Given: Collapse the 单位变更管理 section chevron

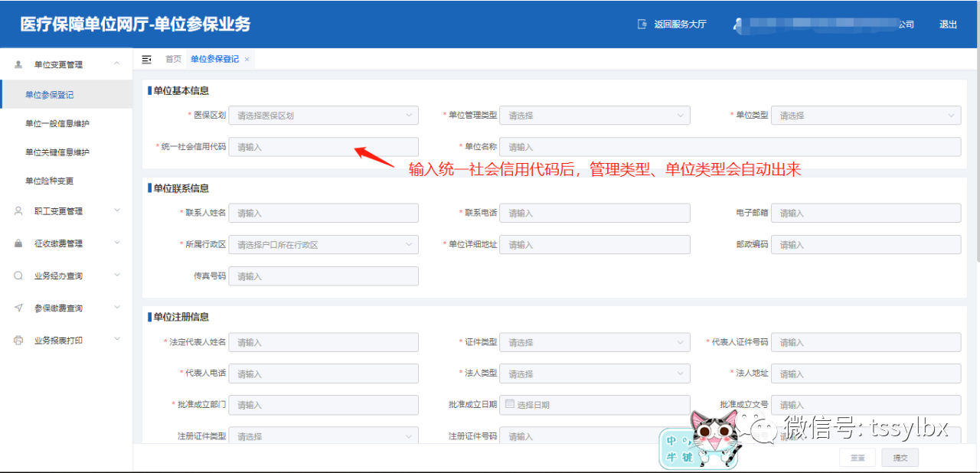Looking at the screenshot, I should (116, 64).
